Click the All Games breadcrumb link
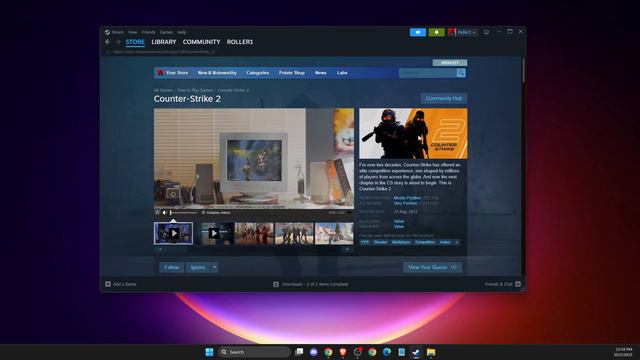The width and height of the screenshot is (640, 360). (x=163, y=90)
